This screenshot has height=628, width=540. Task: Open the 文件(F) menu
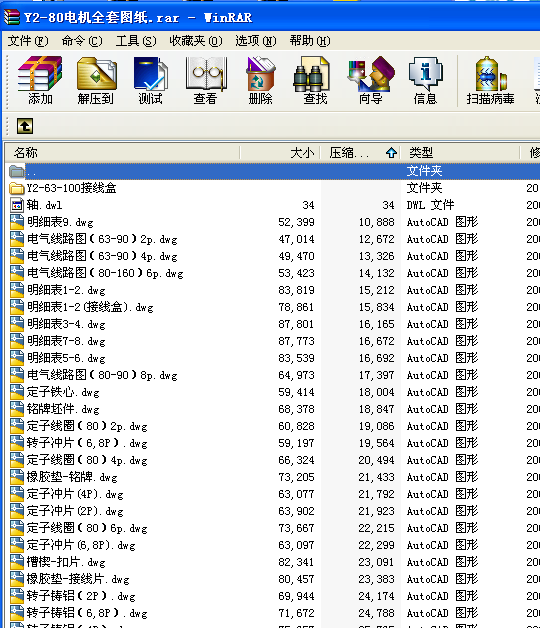click(28, 41)
